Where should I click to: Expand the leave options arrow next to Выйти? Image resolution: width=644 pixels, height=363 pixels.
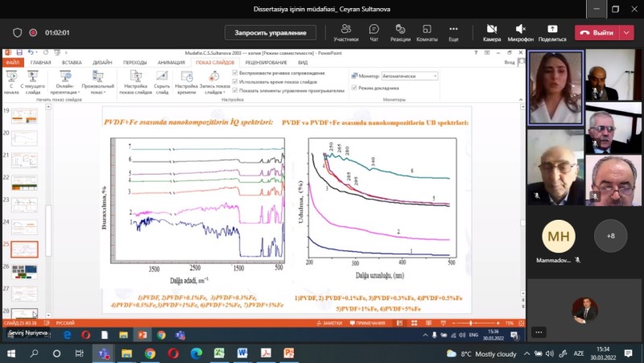coord(626,32)
